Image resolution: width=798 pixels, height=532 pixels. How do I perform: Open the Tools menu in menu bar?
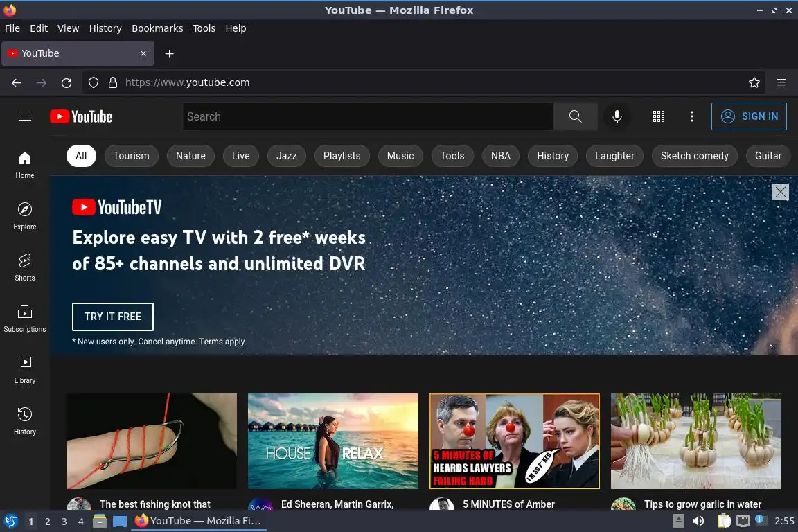point(204,28)
